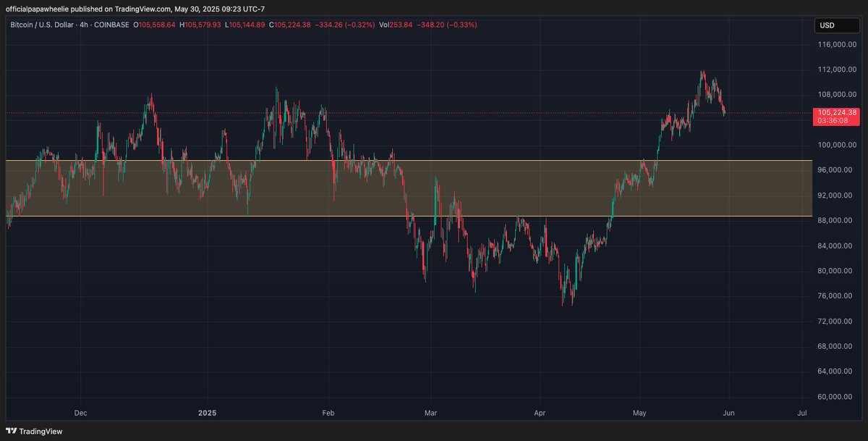Click the May label on time axis
The width and height of the screenshot is (868, 441).
(639, 413)
